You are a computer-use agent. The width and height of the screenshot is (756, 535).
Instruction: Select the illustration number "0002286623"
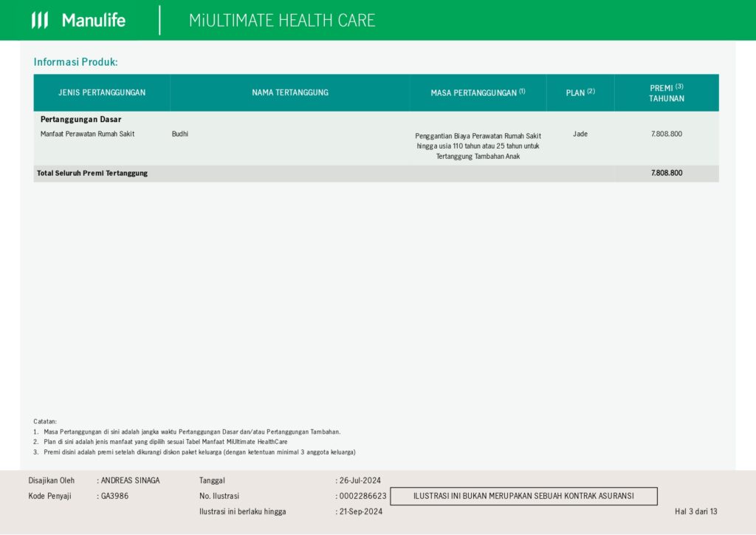coord(362,496)
